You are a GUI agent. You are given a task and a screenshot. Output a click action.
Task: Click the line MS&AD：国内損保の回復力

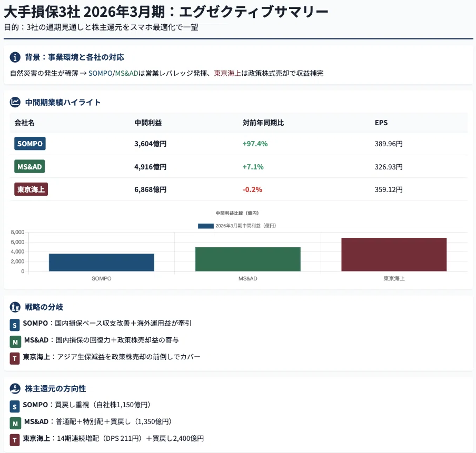(102, 340)
